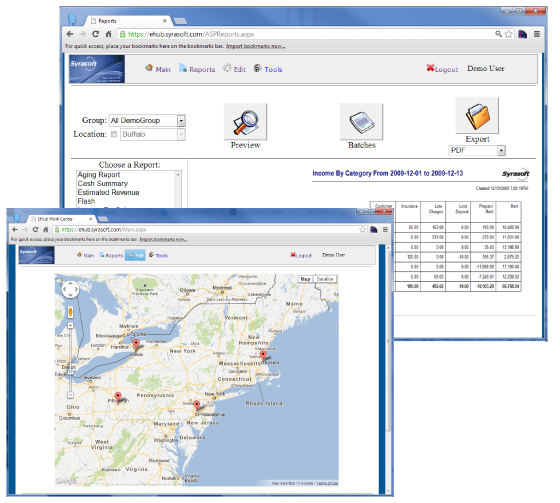The image size is (560, 503).
Task: Reload the eHub Work Center page
Action: click(35, 229)
